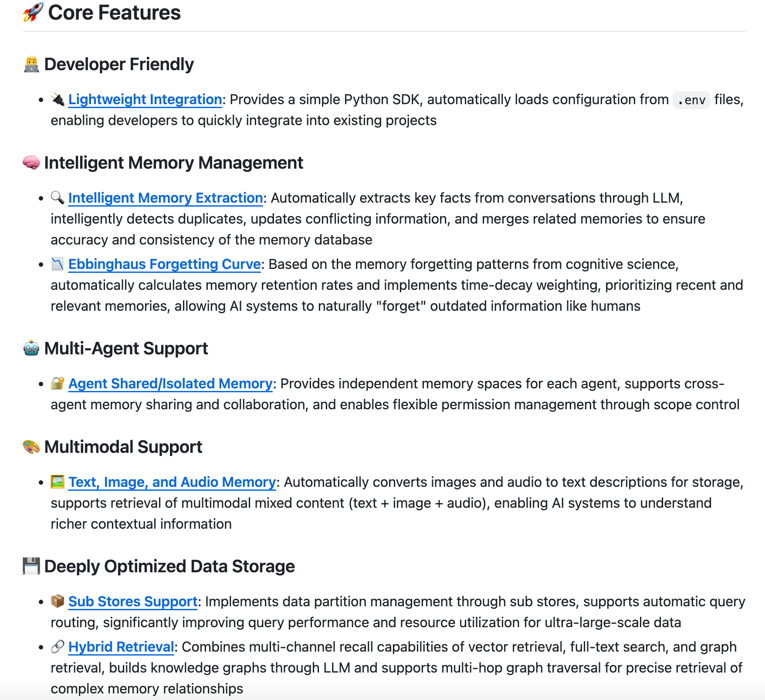Viewport: 765px width, 700px height.
Task: Click the palette emoji beside Multimodal Support
Action: (31, 447)
